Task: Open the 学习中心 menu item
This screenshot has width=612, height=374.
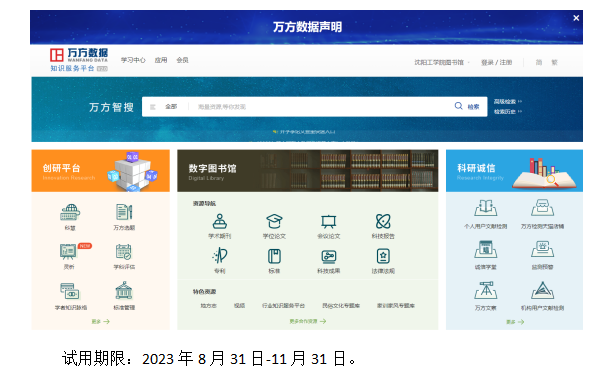Action: click(x=133, y=60)
